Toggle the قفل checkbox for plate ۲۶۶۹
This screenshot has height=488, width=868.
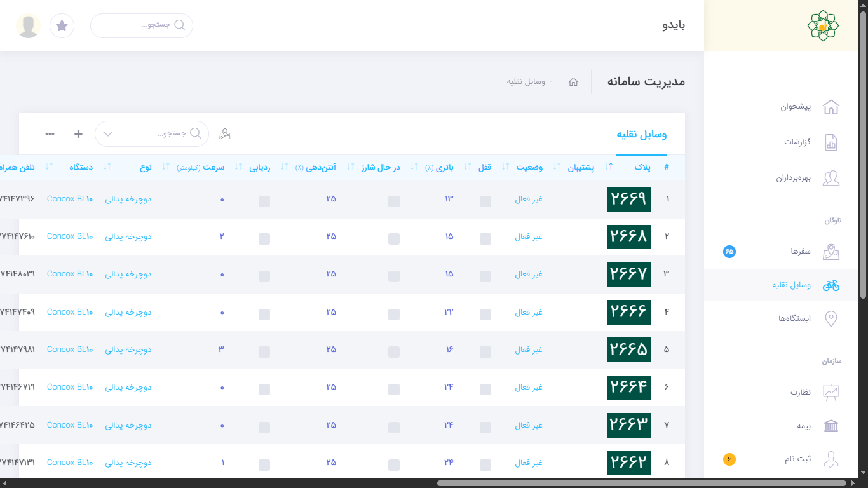485,201
